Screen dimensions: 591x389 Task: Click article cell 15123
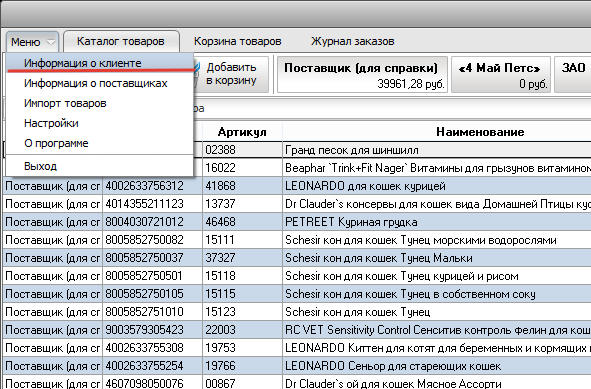pyautogui.click(x=242, y=312)
